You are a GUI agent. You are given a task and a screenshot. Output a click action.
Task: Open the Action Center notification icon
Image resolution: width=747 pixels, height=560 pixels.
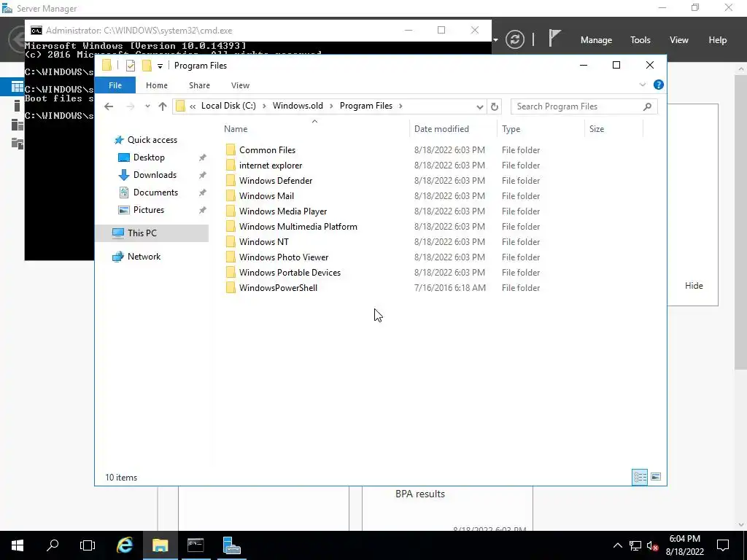pyautogui.click(x=723, y=545)
